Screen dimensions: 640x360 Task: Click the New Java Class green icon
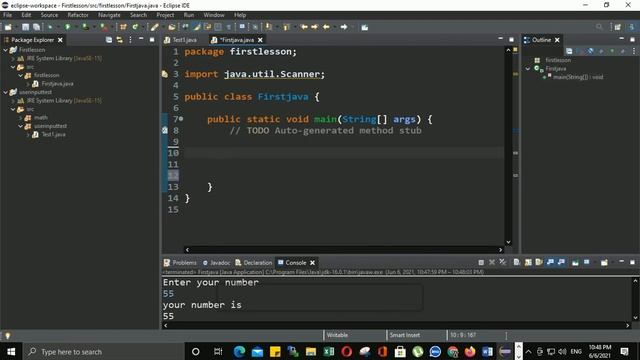(x=135, y=27)
